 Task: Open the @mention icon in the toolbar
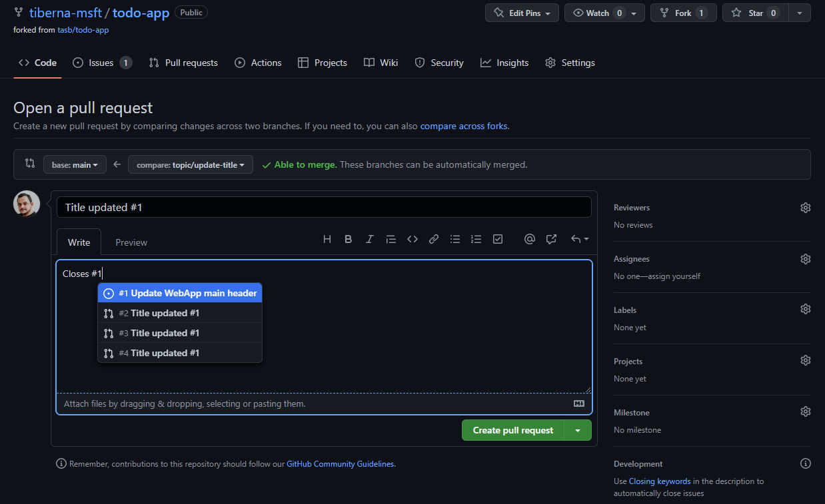[x=529, y=238]
